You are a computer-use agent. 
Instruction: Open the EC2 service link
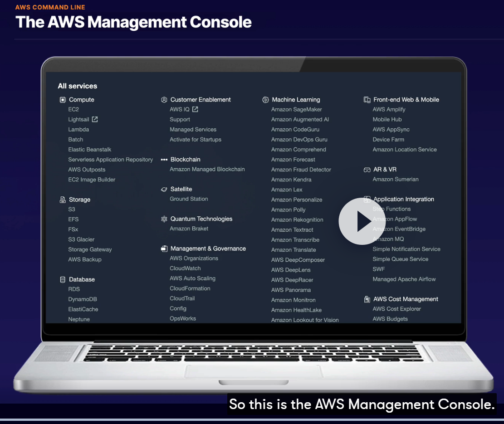coord(73,110)
